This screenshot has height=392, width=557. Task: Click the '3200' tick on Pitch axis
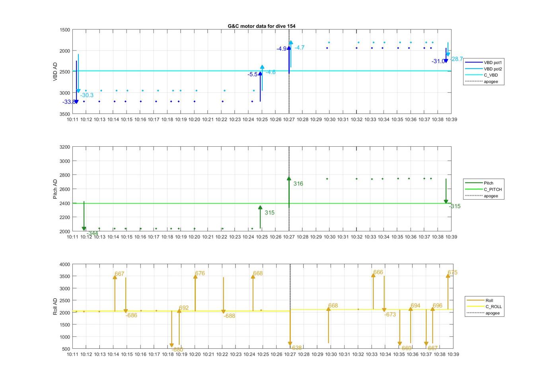[x=65, y=147]
